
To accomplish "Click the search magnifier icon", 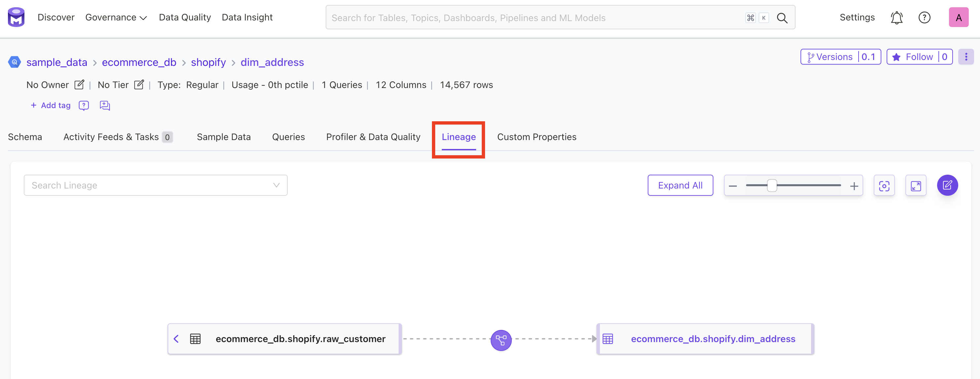I will pos(782,17).
